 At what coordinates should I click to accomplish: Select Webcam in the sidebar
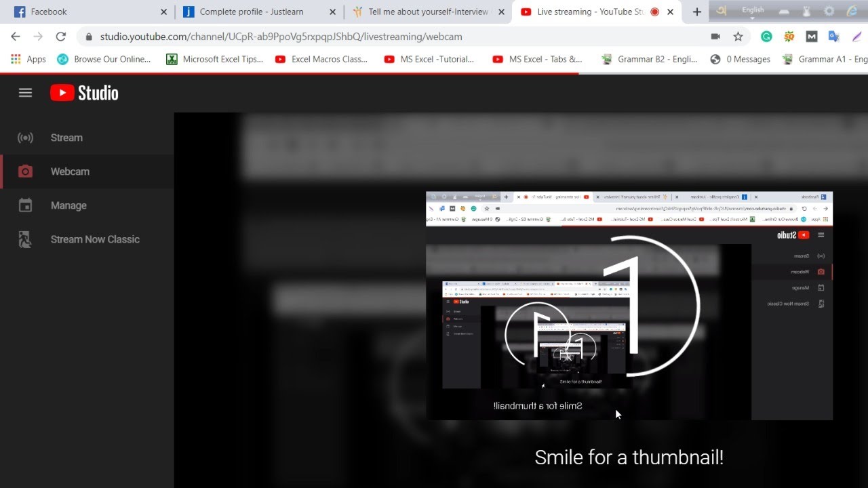coord(87,171)
